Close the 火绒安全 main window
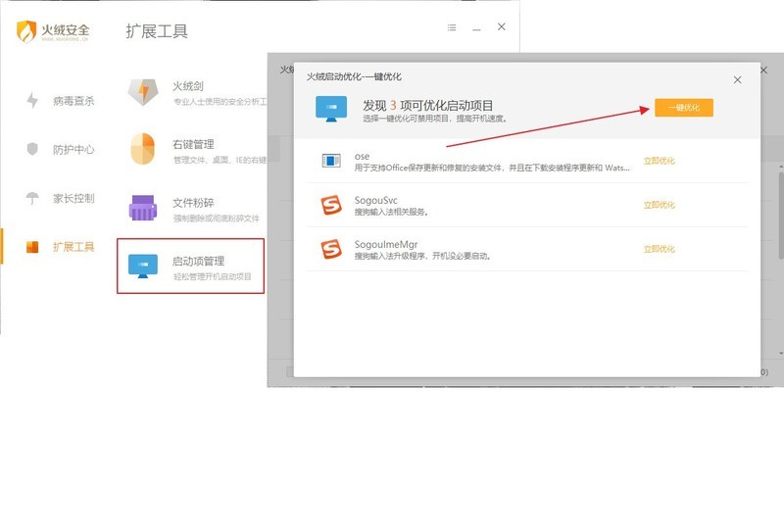Screen dimensions: 784x532 click(502, 27)
